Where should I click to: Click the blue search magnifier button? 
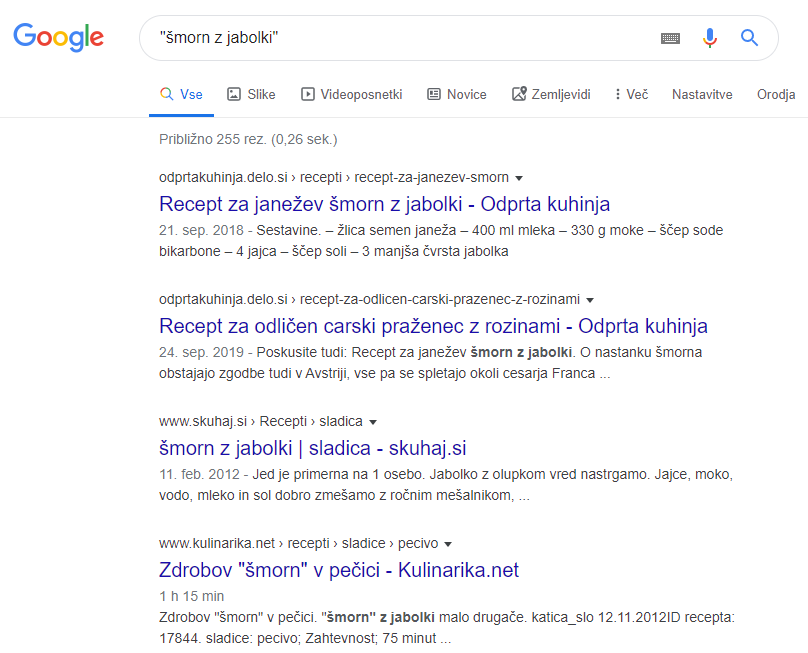pos(749,38)
